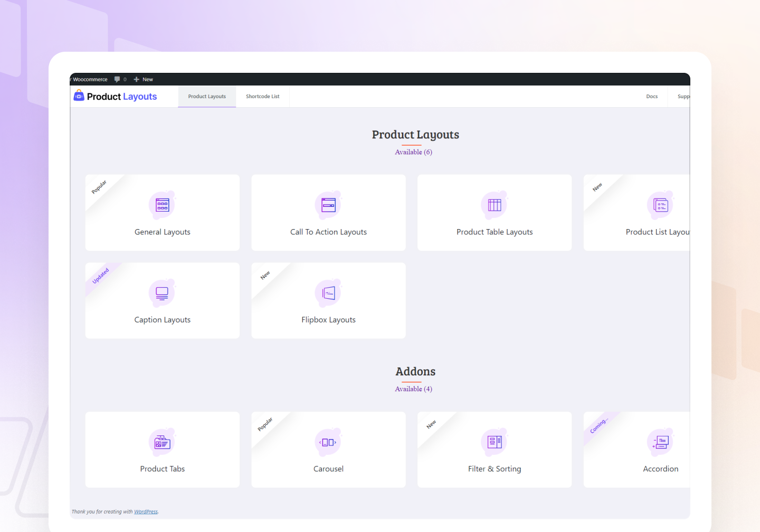Open the Flipbox Layouts label
760x532 pixels.
[328, 320]
